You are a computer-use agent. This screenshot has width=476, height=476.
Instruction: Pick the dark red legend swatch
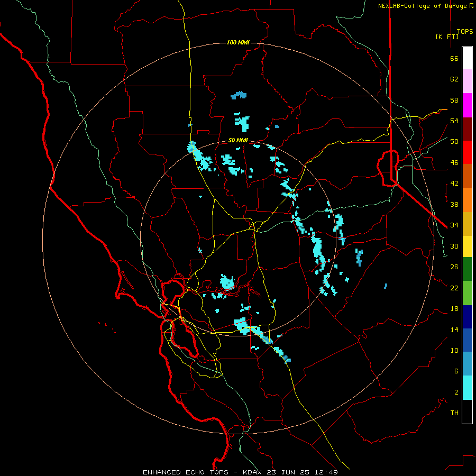(467, 129)
